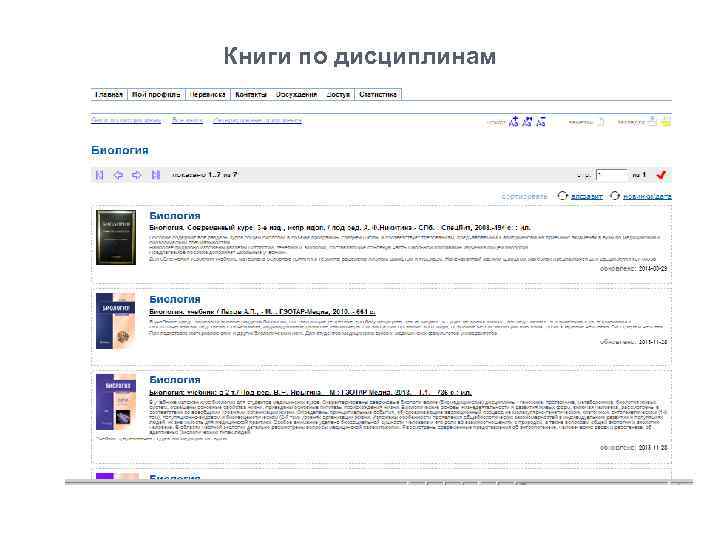Image resolution: width=720 pixels, height=540 pixels.
Task: Jump to last page of results
Action: tap(156, 175)
